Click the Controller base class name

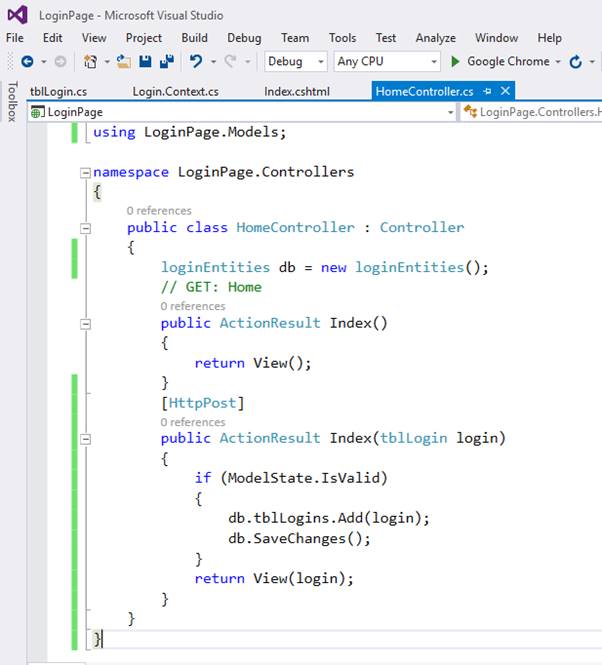tap(422, 227)
